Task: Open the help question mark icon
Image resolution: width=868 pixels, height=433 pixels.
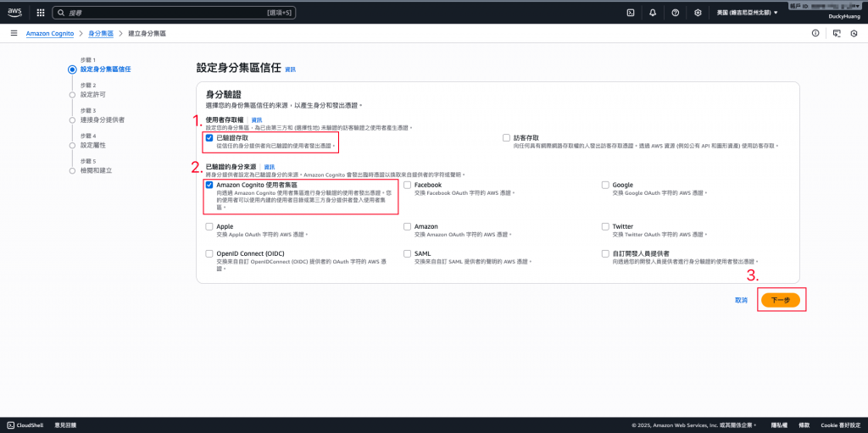Action: [x=676, y=12]
